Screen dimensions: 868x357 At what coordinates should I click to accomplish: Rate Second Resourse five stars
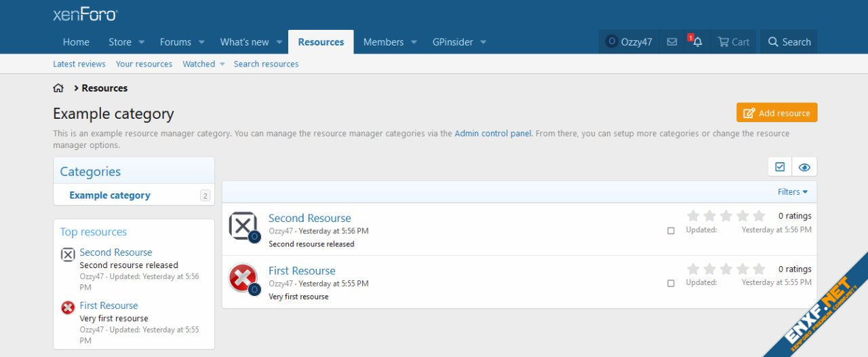(x=759, y=216)
